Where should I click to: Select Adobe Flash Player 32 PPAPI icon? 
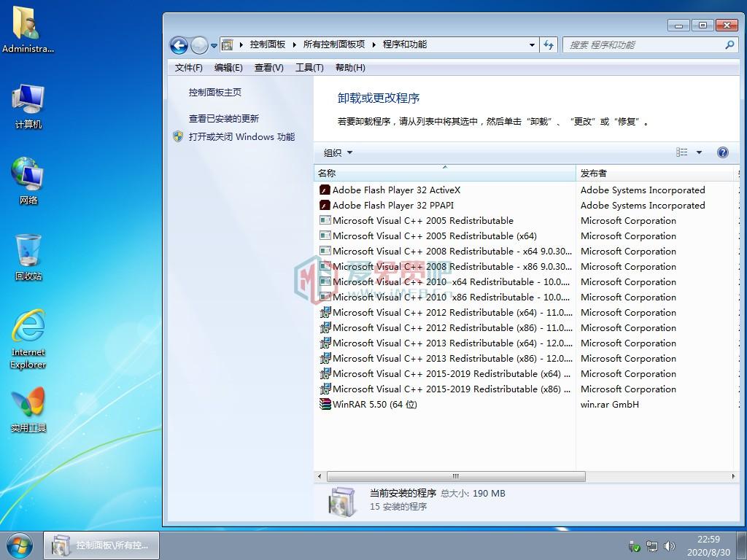tap(325, 205)
